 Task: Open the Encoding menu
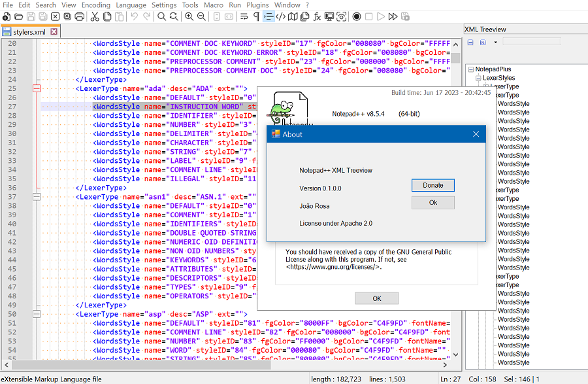tap(95, 5)
